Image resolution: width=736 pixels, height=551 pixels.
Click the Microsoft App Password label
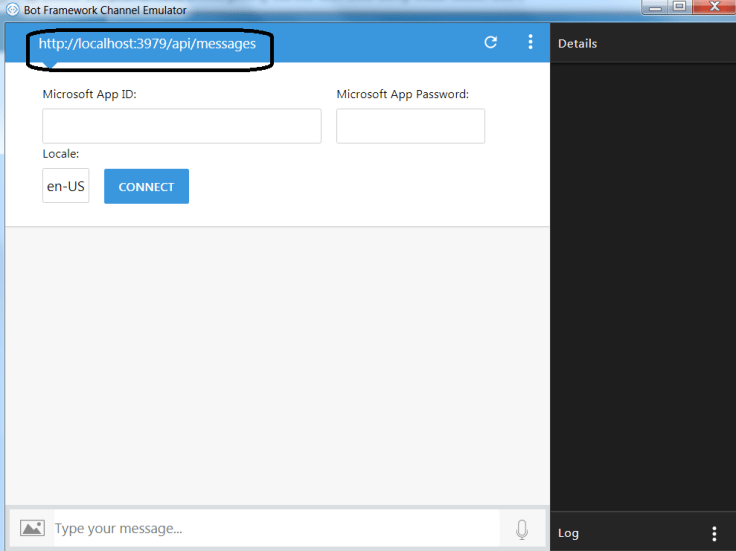click(402, 94)
